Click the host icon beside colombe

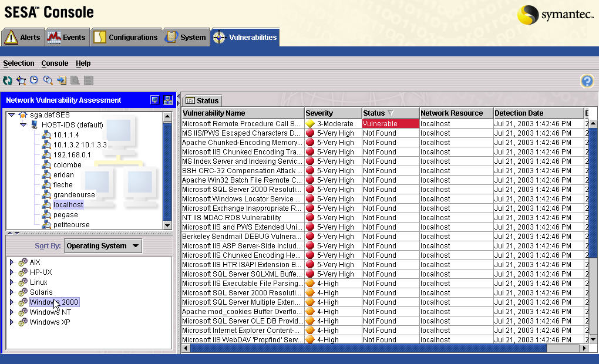pos(46,164)
